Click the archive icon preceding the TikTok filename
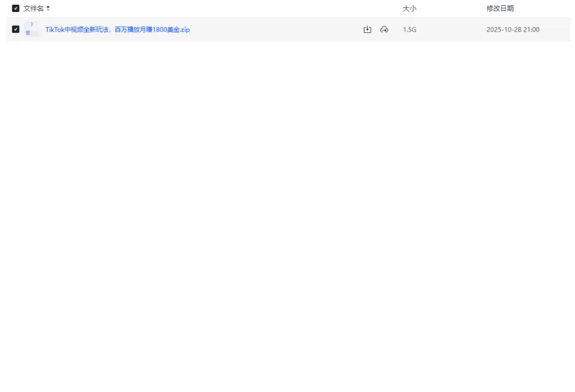575x392 pixels. pyautogui.click(x=31, y=29)
